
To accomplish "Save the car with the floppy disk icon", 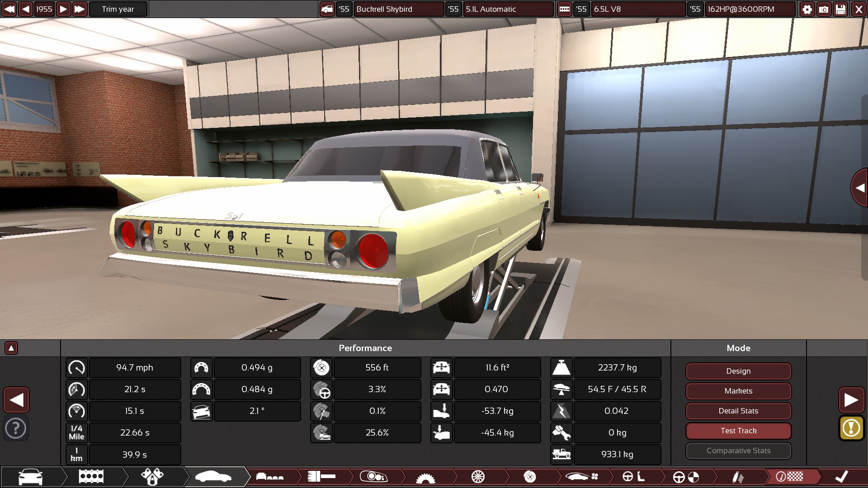I will click(x=840, y=9).
